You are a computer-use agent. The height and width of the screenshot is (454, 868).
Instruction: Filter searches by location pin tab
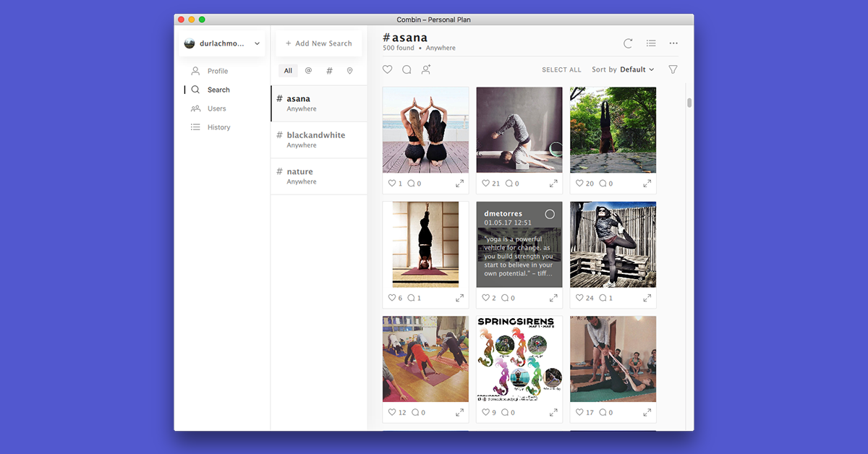pyautogui.click(x=349, y=71)
